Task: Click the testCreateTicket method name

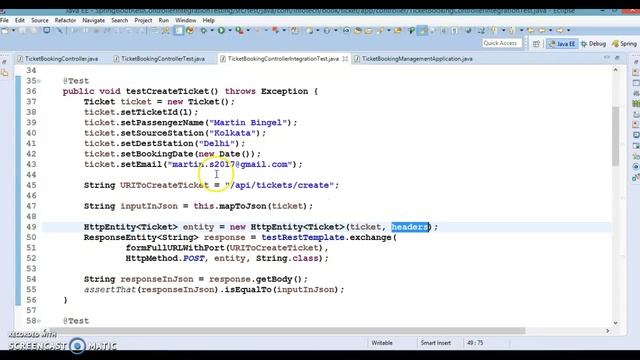Action: click(x=167, y=91)
